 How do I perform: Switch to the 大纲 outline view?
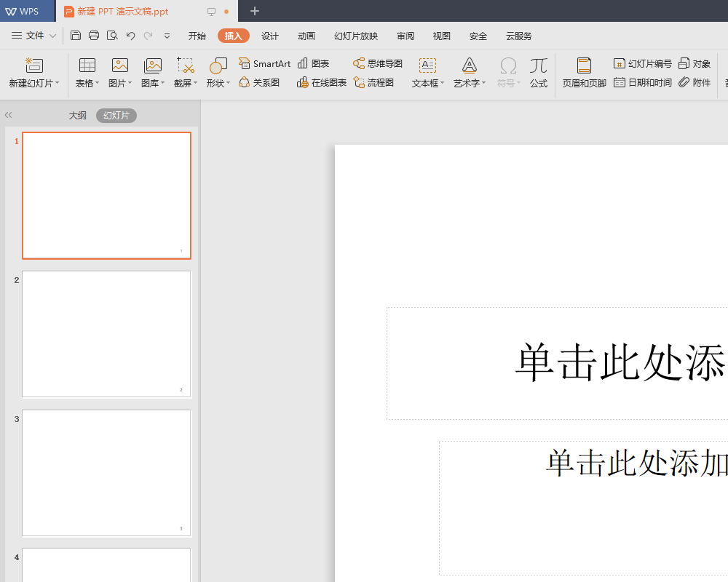[x=77, y=115]
